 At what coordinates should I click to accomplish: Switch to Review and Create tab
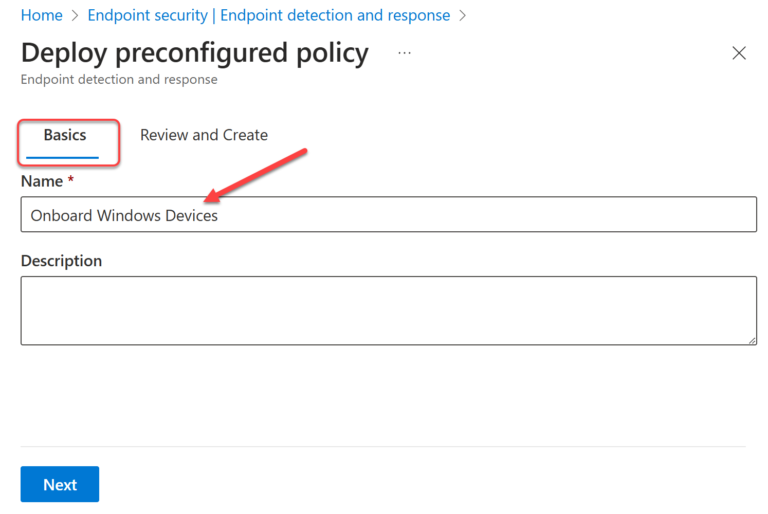pos(204,135)
